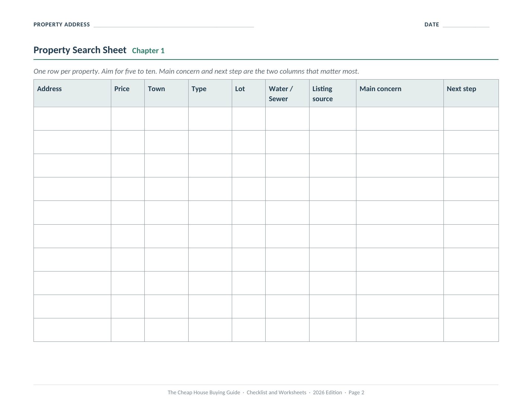Click the "PROPERTY ADDRESS" label

[62, 25]
